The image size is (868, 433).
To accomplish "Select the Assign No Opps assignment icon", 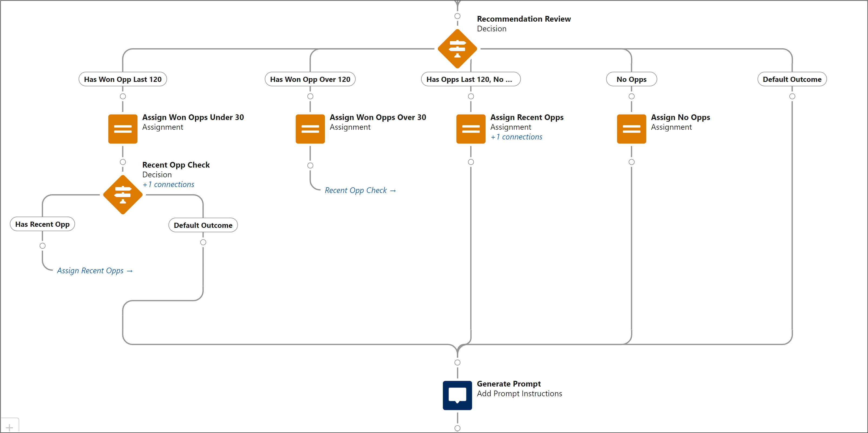I will [631, 129].
